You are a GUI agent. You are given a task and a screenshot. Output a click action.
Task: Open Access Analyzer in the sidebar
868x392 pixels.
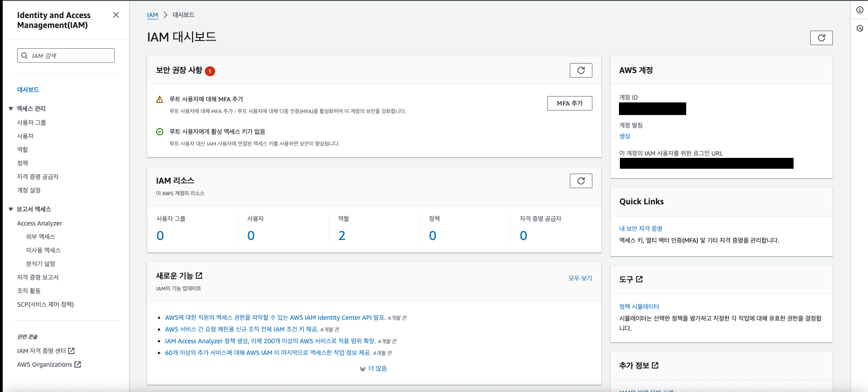coord(40,223)
